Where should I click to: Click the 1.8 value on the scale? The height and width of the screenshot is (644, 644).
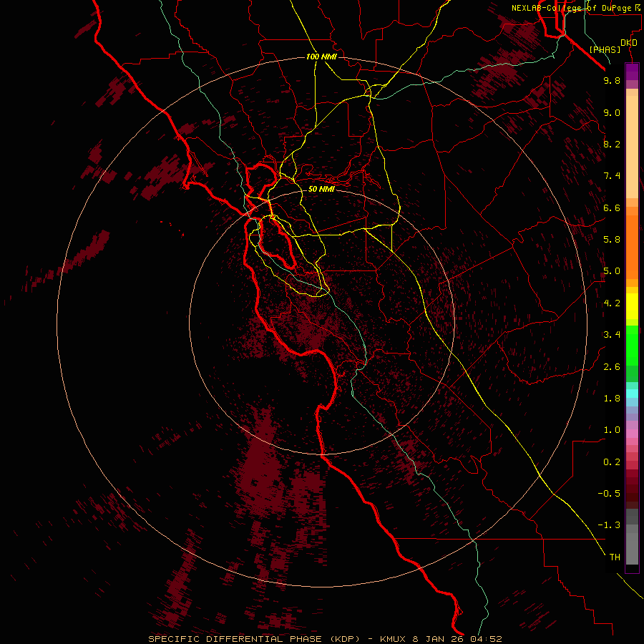(612, 399)
